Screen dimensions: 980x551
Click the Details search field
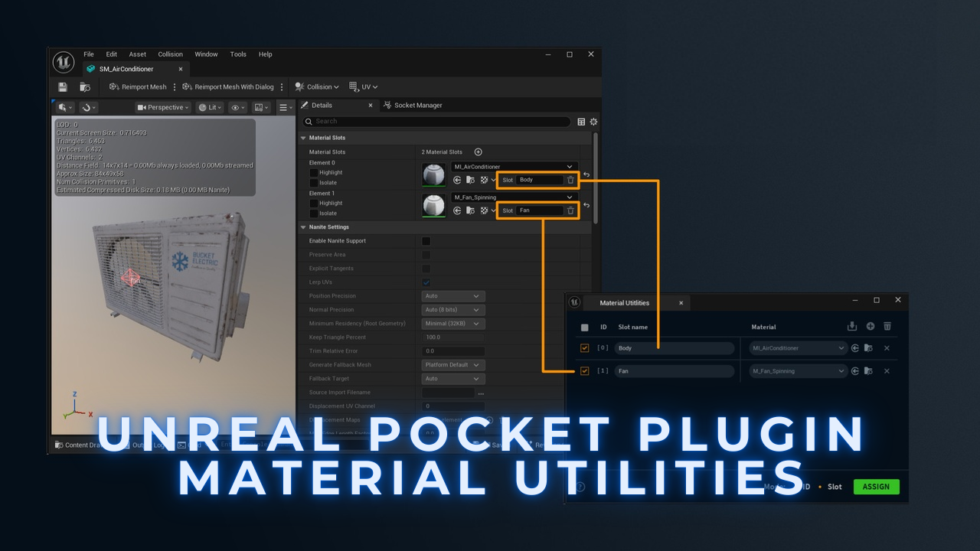pos(436,122)
